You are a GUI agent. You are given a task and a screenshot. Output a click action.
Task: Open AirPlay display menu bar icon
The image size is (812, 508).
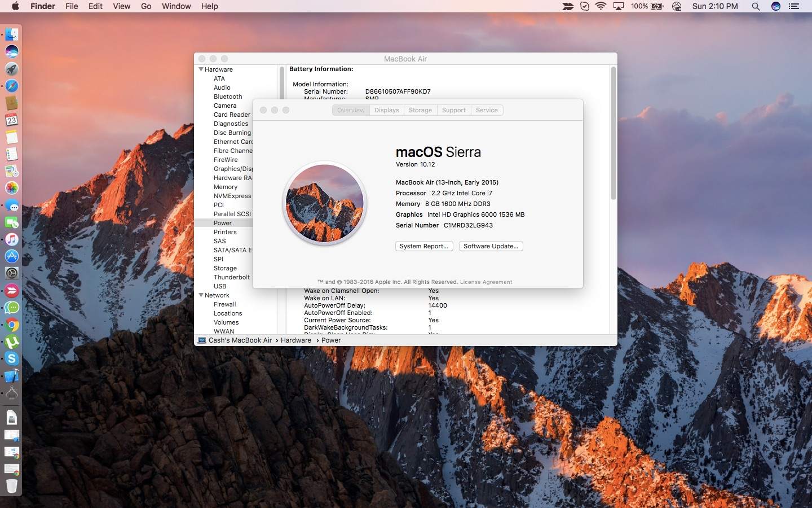click(619, 6)
